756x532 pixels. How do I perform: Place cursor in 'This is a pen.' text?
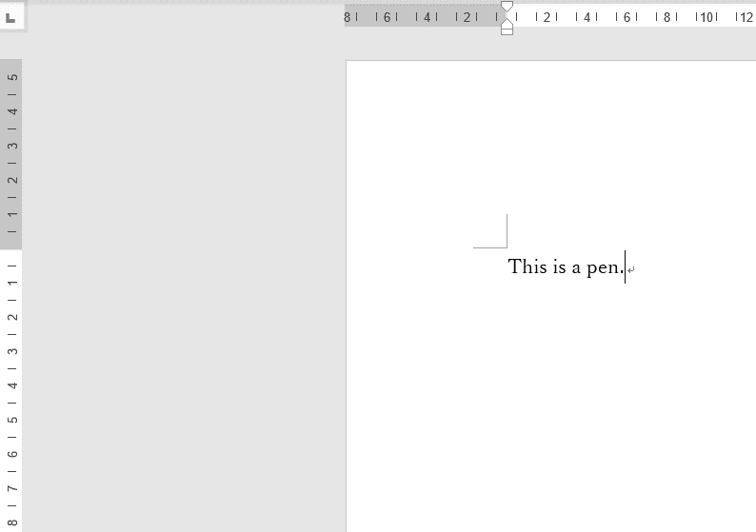(x=566, y=267)
